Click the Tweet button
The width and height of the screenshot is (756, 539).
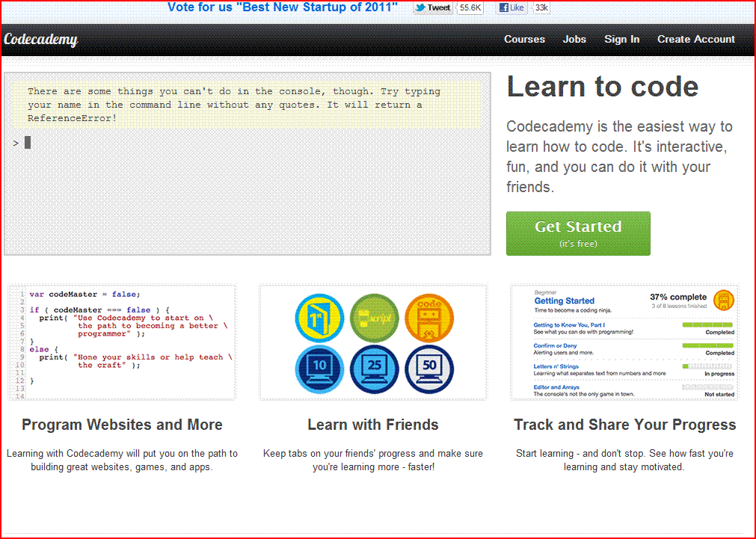[x=433, y=7]
